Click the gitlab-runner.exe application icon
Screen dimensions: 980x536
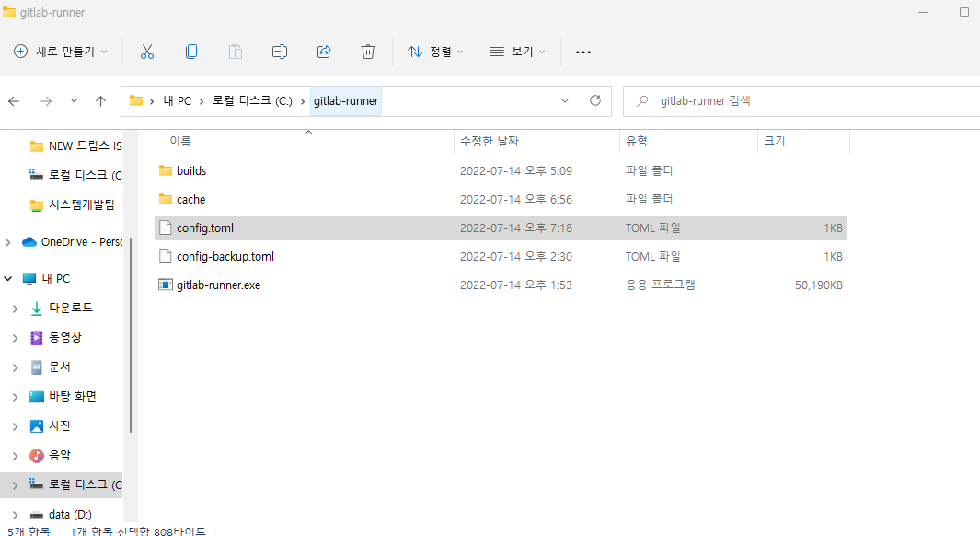point(165,285)
